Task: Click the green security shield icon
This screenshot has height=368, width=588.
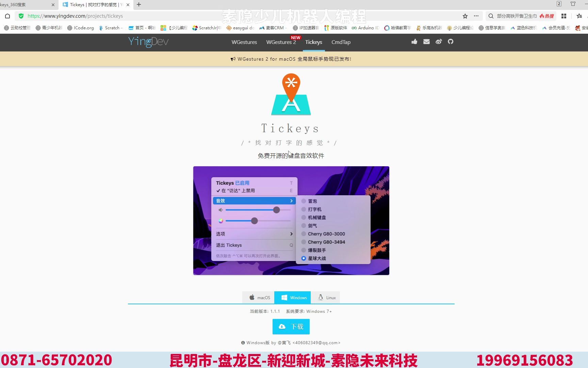Action: tap(21, 16)
